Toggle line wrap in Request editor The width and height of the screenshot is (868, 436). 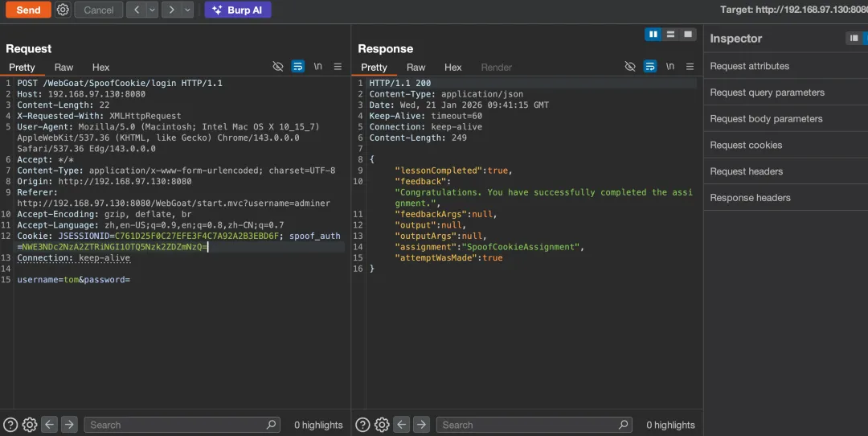coord(297,67)
